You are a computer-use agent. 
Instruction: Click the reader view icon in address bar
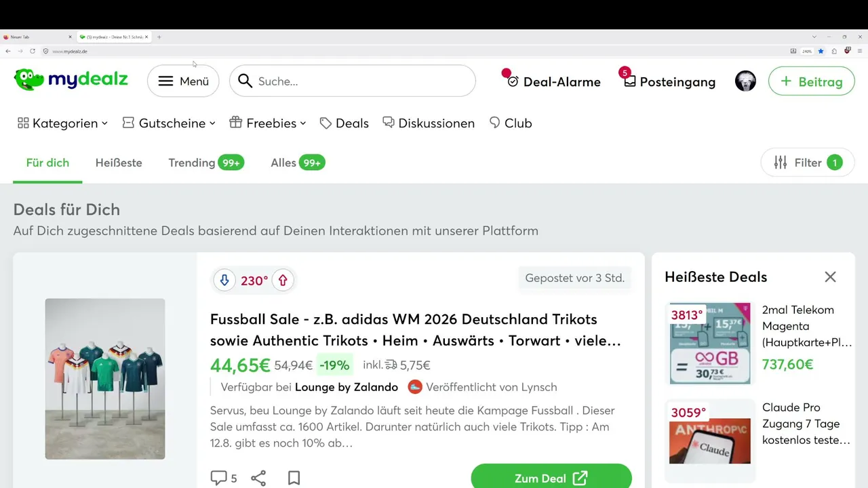793,51
